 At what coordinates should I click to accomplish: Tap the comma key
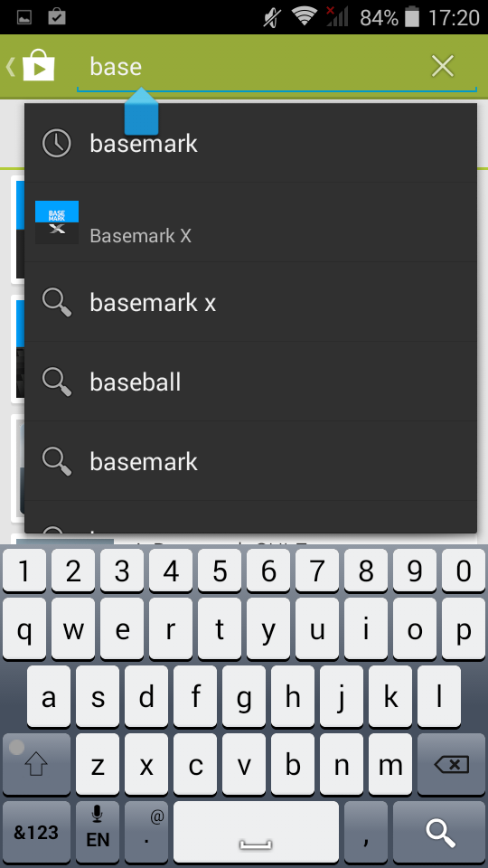[366, 832]
